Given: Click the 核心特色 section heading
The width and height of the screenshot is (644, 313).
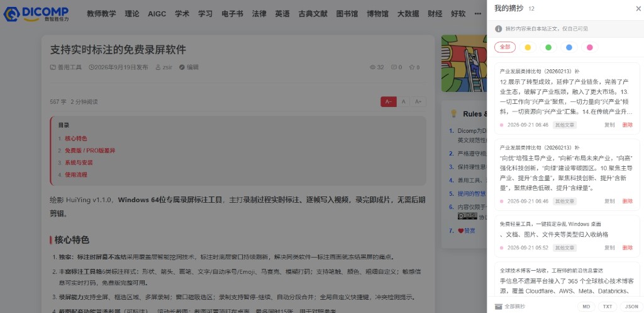Looking at the screenshot, I should click(x=72, y=240).
